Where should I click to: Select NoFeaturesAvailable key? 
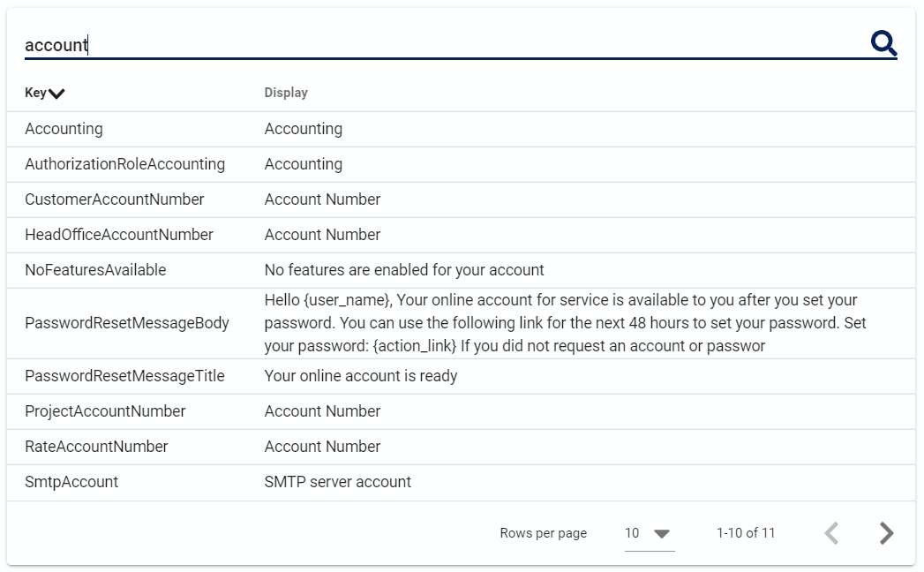coord(95,270)
